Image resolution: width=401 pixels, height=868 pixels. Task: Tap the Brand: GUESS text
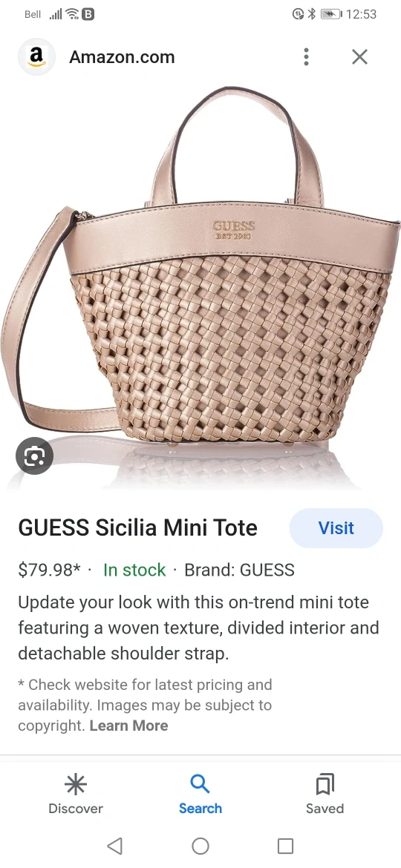pos(239,571)
